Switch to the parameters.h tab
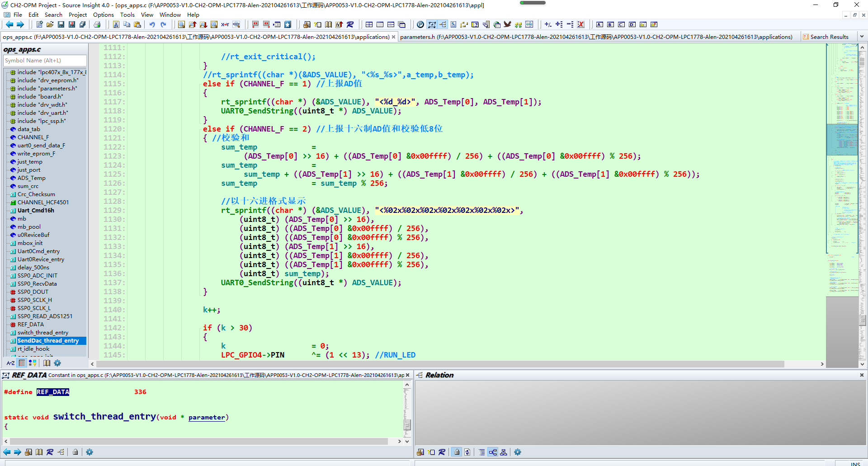 pos(596,37)
